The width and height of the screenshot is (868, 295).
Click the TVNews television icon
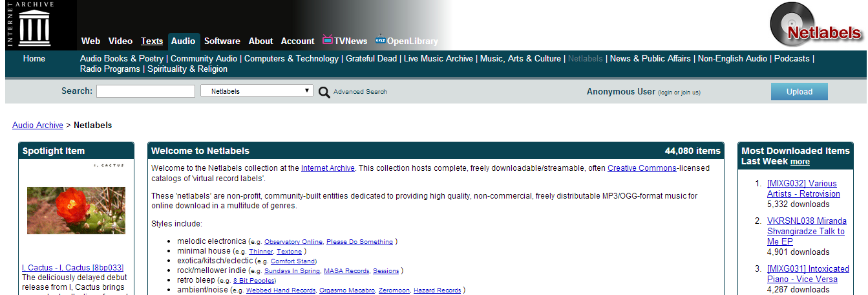pyautogui.click(x=328, y=40)
